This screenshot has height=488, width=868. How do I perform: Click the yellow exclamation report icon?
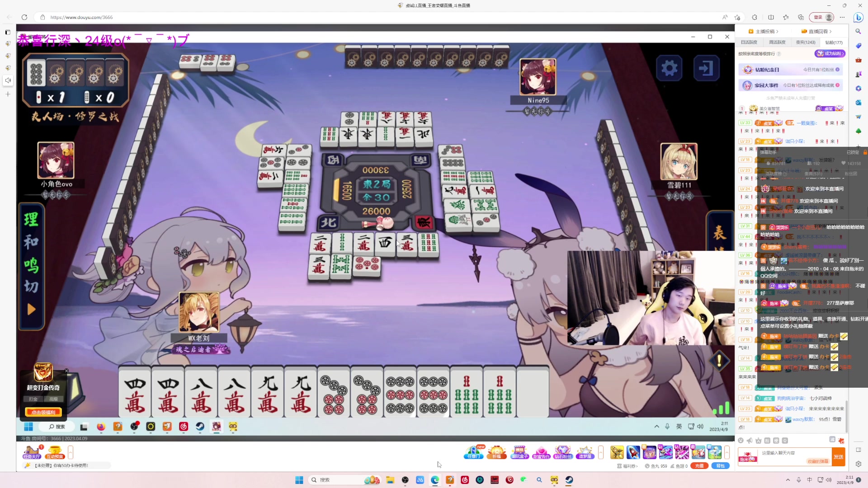point(719,361)
